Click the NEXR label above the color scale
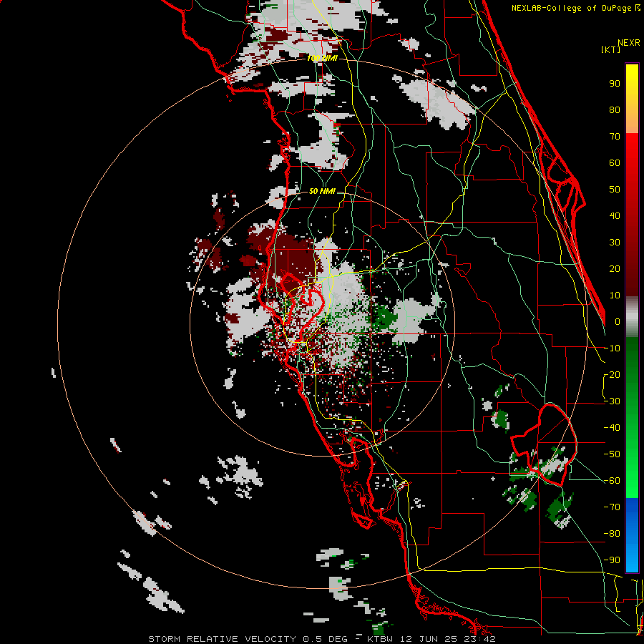The image size is (644, 644). 628,43
